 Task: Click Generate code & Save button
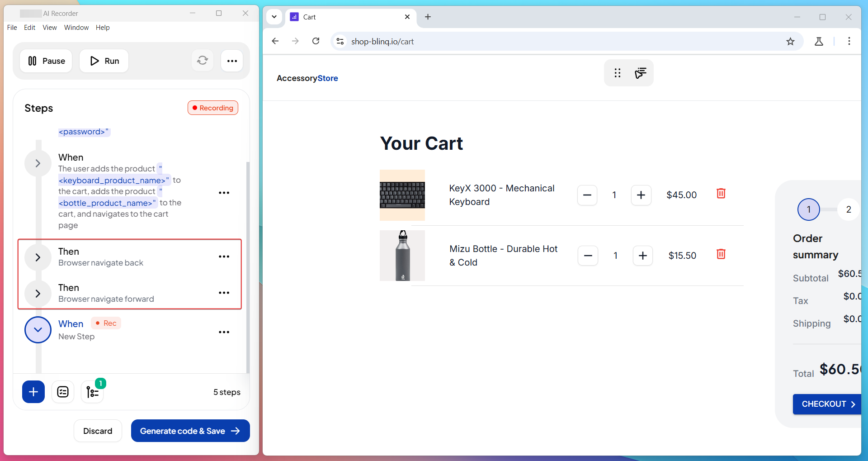(x=190, y=431)
